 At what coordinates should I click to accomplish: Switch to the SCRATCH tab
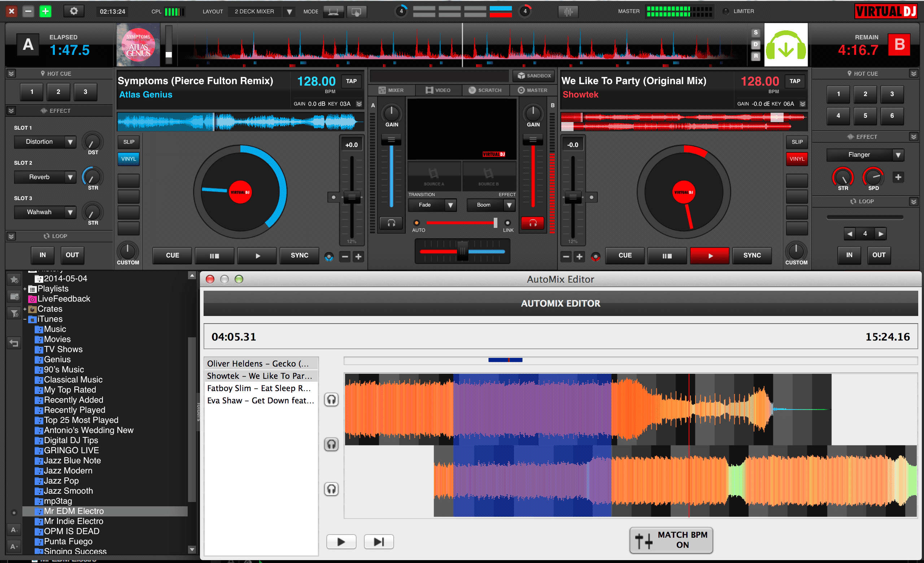pos(485,90)
